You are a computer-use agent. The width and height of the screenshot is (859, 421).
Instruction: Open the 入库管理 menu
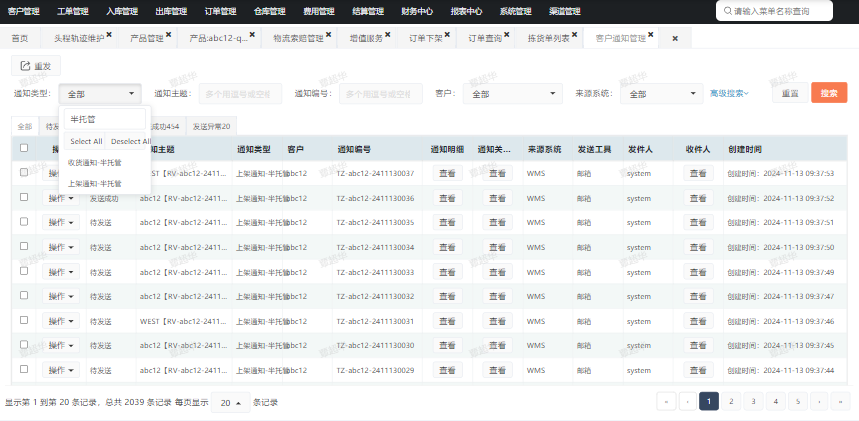(122, 11)
